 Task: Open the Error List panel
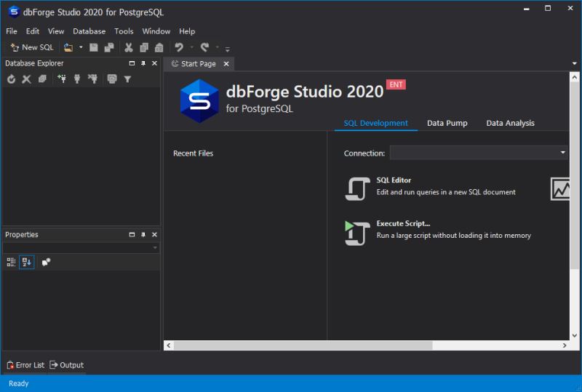click(25, 365)
